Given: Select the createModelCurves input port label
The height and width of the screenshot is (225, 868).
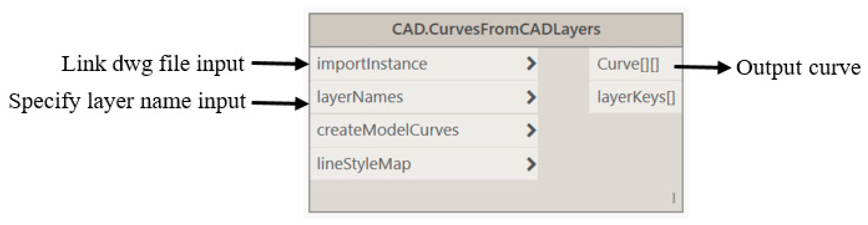Looking at the screenshot, I should (x=387, y=130).
